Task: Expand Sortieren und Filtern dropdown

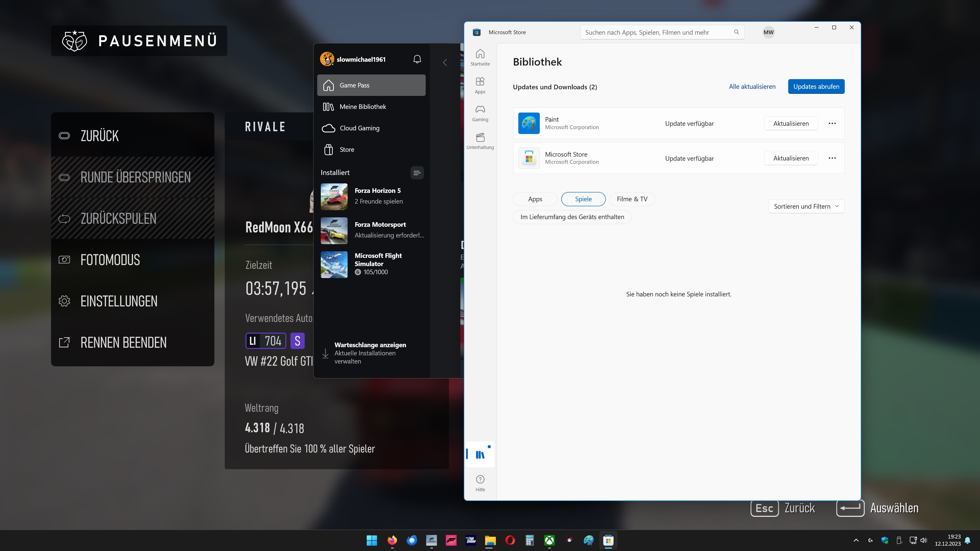Action: click(806, 206)
